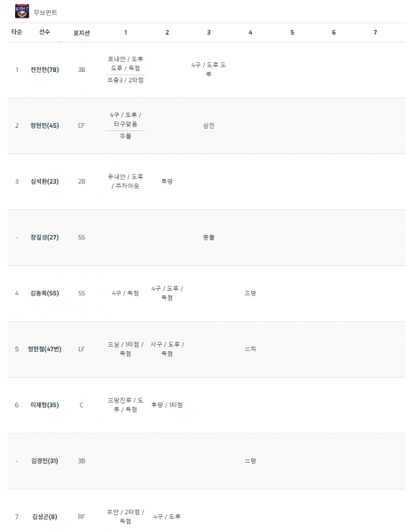Open player 김성곤(8) profile link
The image size is (408, 532).
pos(44,516)
